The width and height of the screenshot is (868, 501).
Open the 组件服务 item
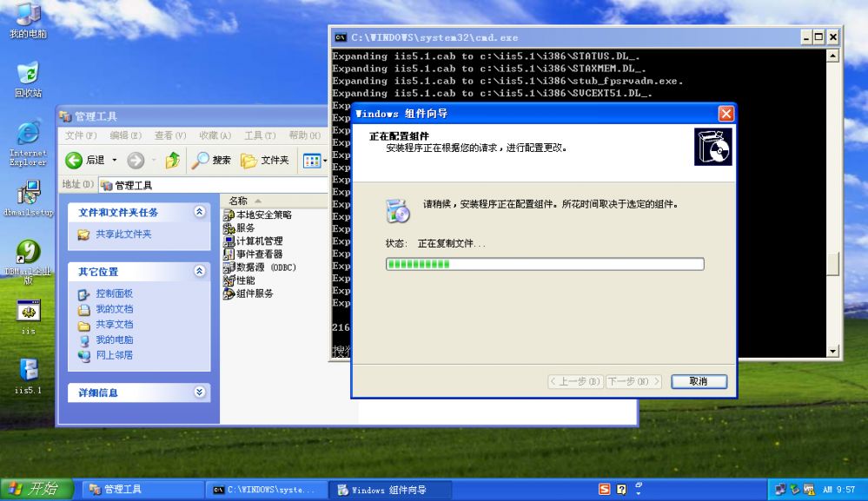tap(248, 293)
